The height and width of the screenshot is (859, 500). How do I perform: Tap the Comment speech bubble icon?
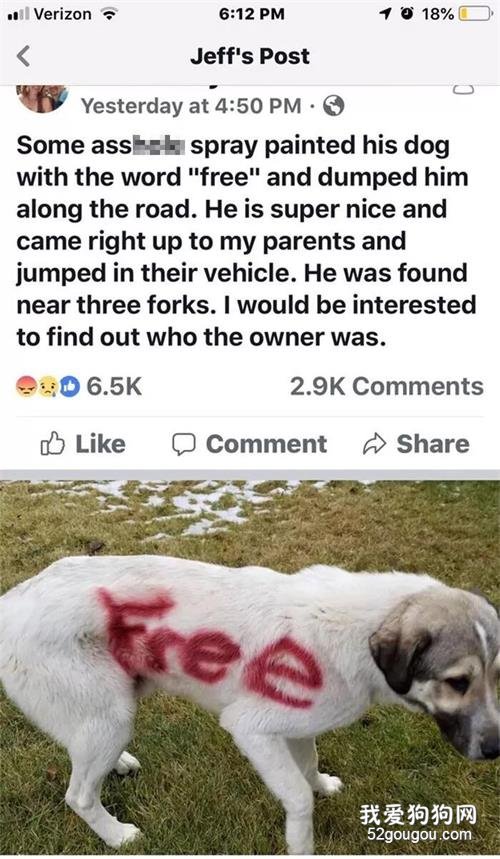[x=183, y=444]
